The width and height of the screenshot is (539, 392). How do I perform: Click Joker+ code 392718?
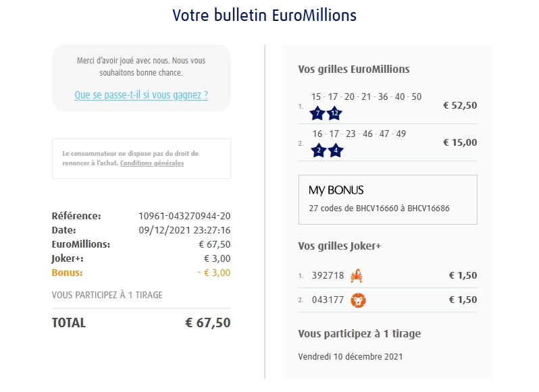[x=328, y=275]
